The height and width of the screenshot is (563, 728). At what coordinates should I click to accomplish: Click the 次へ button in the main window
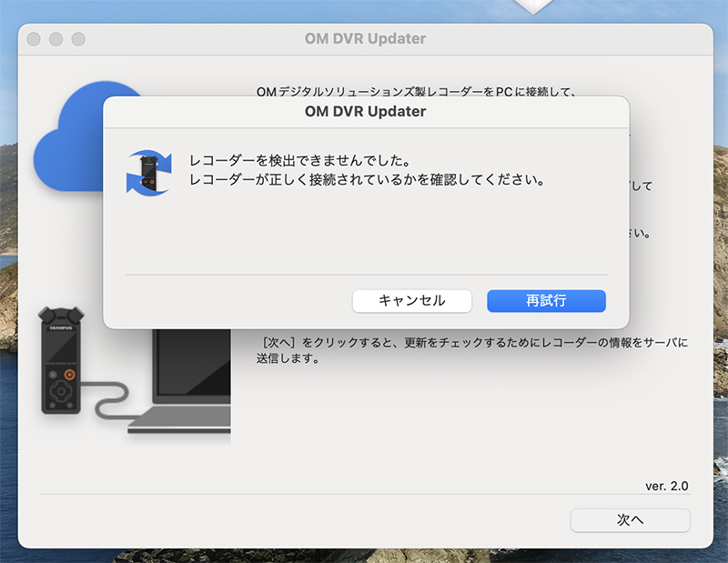click(630, 520)
